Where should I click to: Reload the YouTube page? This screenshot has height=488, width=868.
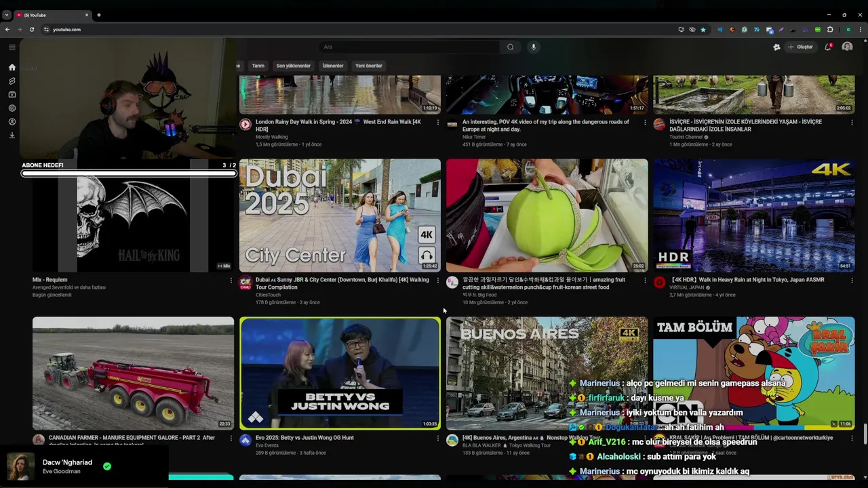coord(31,29)
